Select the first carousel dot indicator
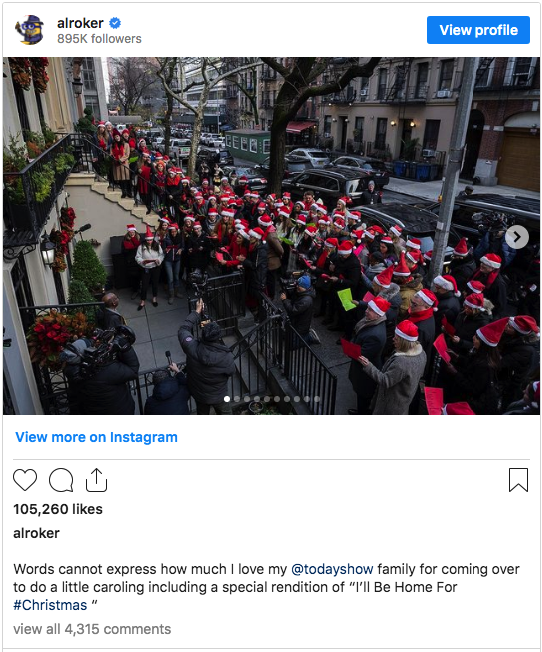Image resolution: width=542 pixels, height=652 pixels. coord(227,399)
